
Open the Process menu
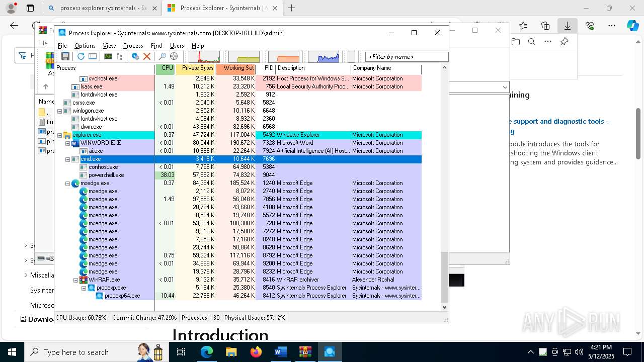[x=133, y=45]
